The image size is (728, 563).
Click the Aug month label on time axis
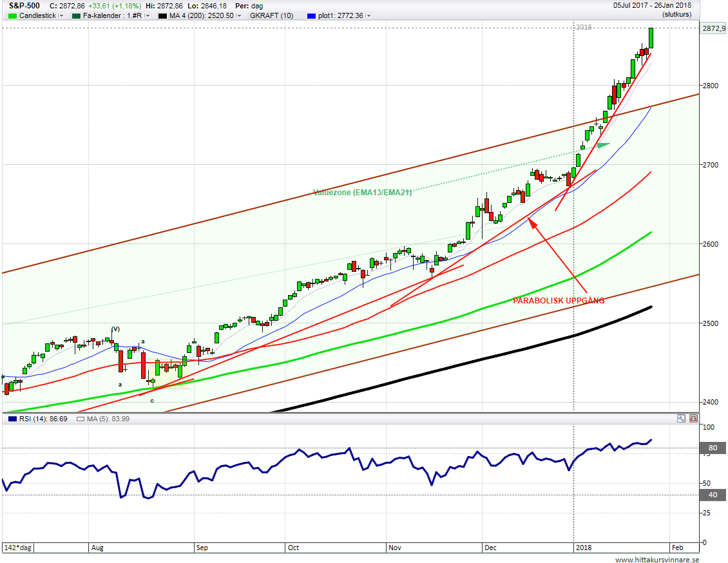pyautogui.click(x=97, y=548)
